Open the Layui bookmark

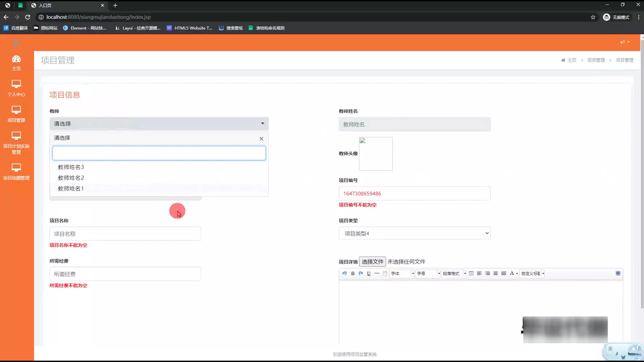click(138, 28)
